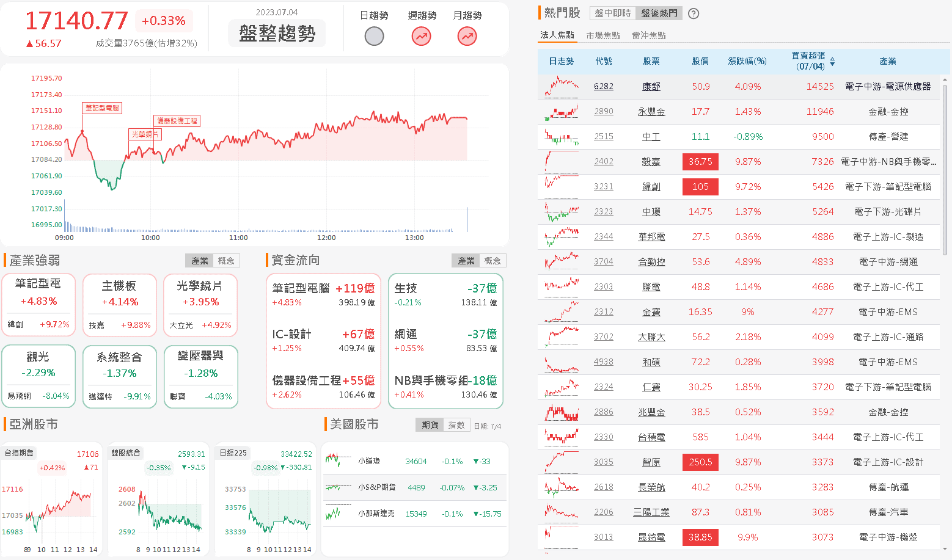Toggle fund flow to 概念 view
Screen dimensions: 952x560
[x=492, y=261]
